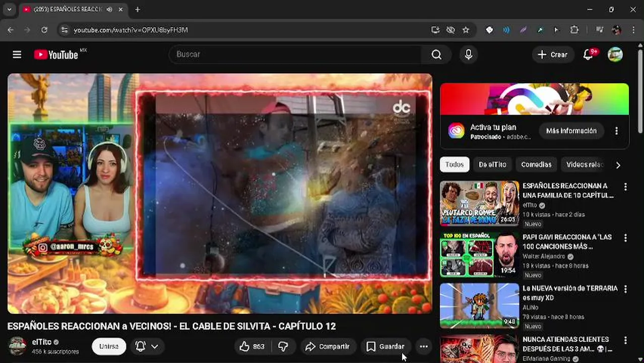This screenshot has width=644, height=363.
Task: Open the Chrome profile avatar
Action: 616,30
